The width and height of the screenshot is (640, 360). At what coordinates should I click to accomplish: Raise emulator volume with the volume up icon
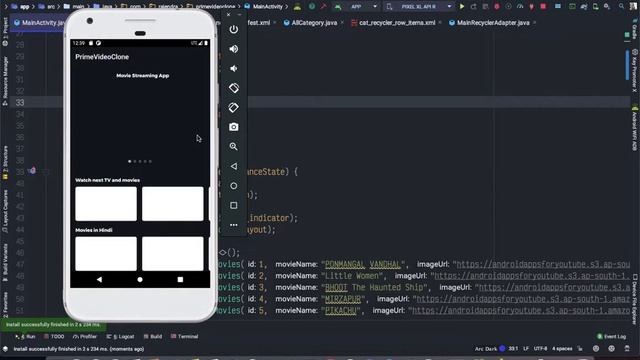(233, 49)
